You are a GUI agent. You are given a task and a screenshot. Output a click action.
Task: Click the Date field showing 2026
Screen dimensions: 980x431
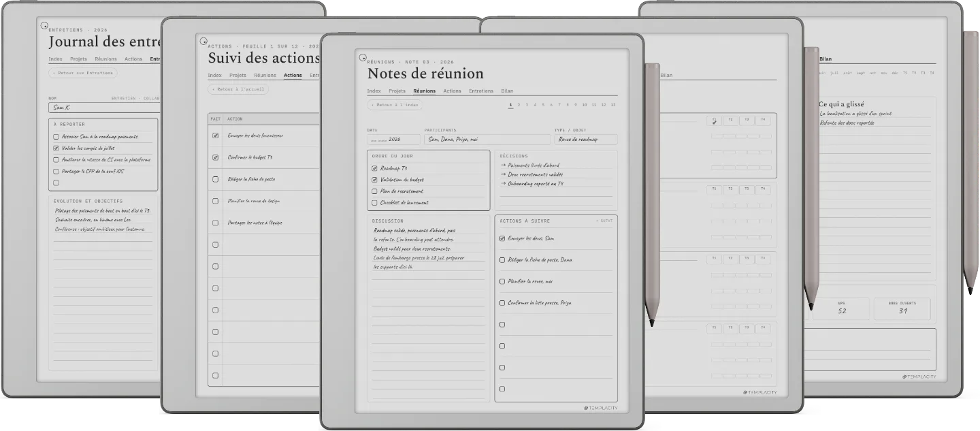coord(393,139)
